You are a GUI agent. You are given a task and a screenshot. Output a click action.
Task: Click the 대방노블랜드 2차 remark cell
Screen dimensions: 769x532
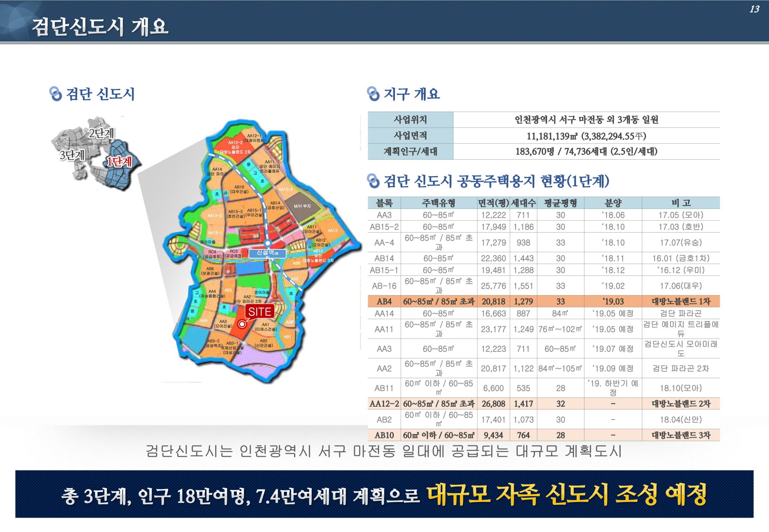(x=680, y=404)
